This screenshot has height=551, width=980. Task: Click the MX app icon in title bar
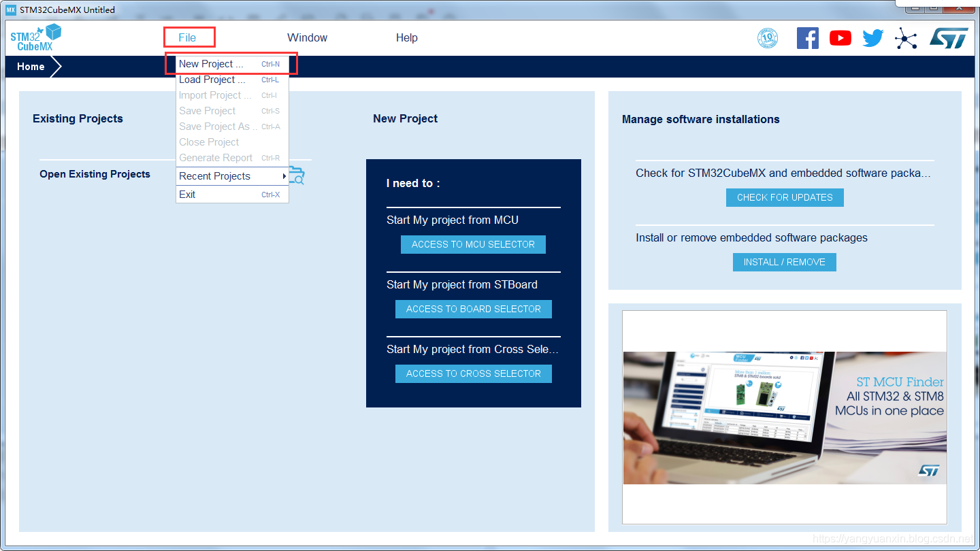pos(10,10)
